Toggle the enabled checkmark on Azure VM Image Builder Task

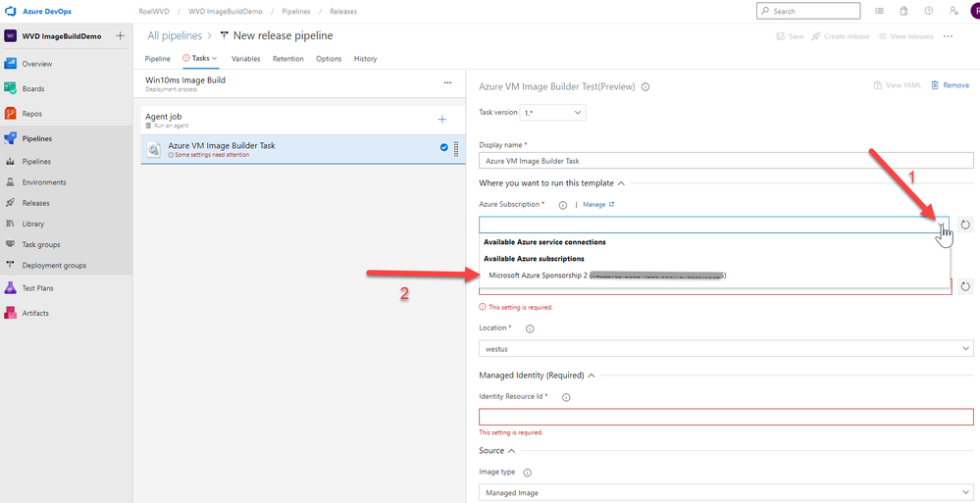[x=443, y=147]
